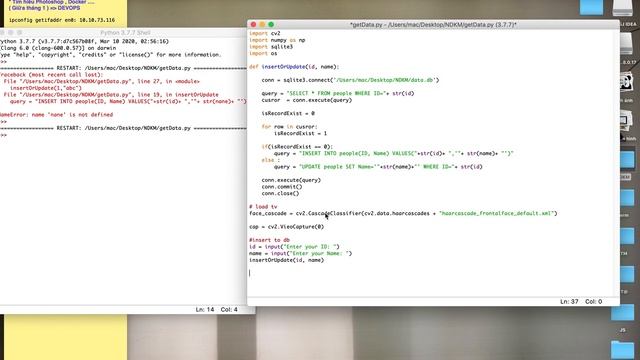This screenshot has width=640, height=360.
Task: Click the #insert to db comment line
Action: 269,240
